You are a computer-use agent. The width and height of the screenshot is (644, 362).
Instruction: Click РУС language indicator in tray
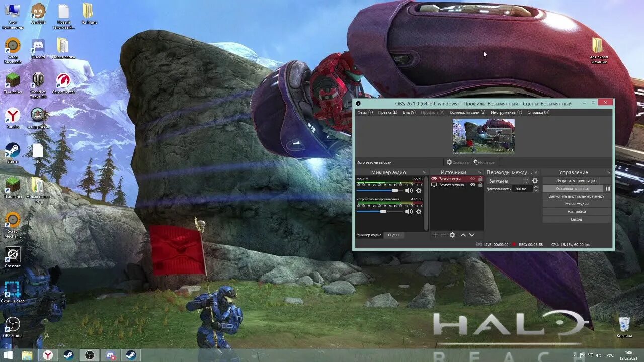click(x=610, y=355)
